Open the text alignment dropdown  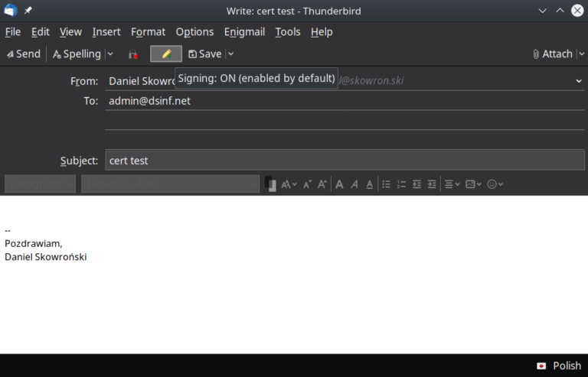452,184
